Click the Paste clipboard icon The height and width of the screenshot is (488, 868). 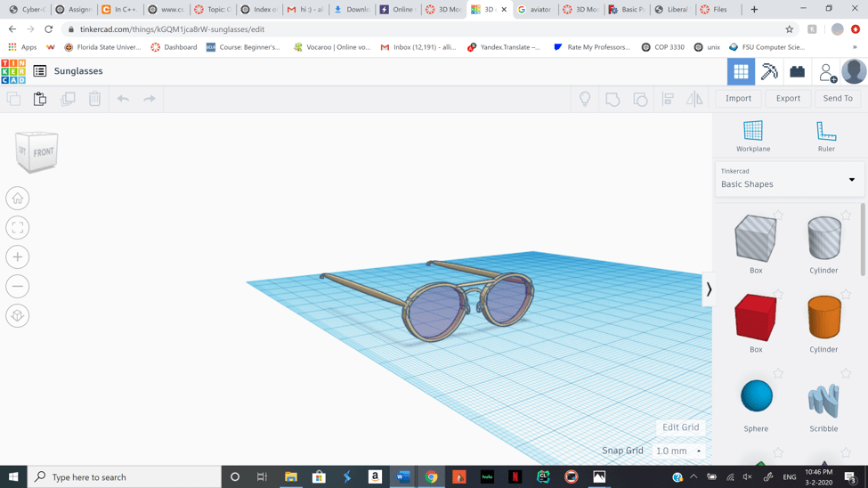(x=40, y=99)
